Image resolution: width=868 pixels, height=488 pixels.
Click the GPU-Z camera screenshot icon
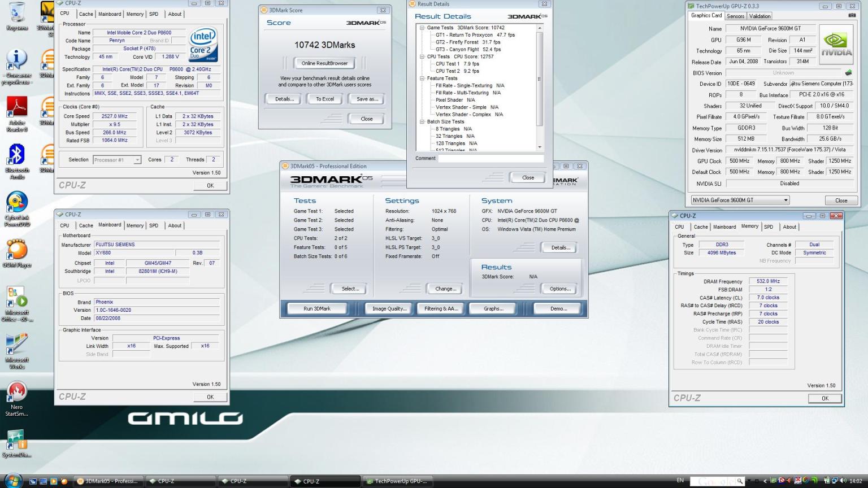click(852, 15)
